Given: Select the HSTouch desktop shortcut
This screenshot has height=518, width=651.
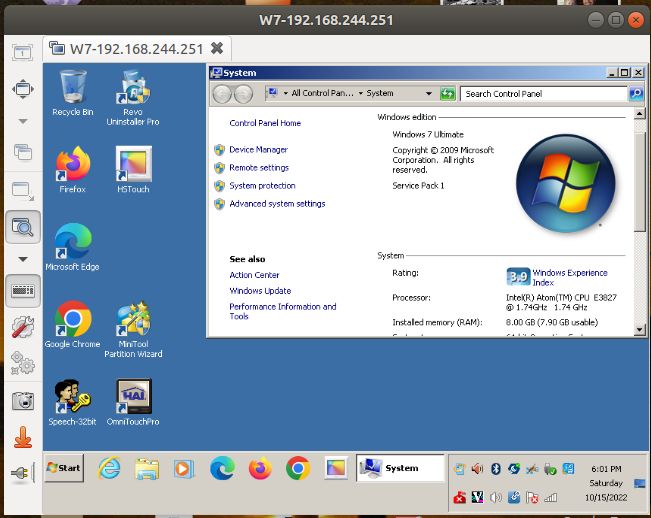Looking at the screenshot, I should coord(133,170).
